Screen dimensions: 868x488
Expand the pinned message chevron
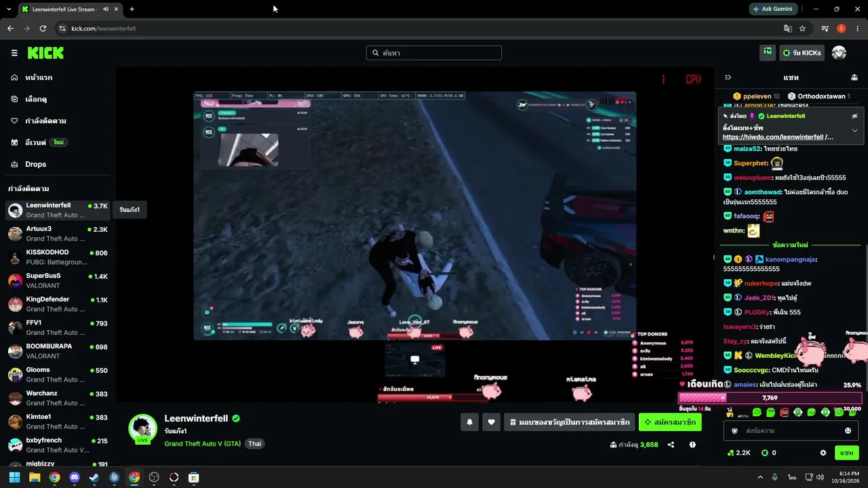point(854,130)
